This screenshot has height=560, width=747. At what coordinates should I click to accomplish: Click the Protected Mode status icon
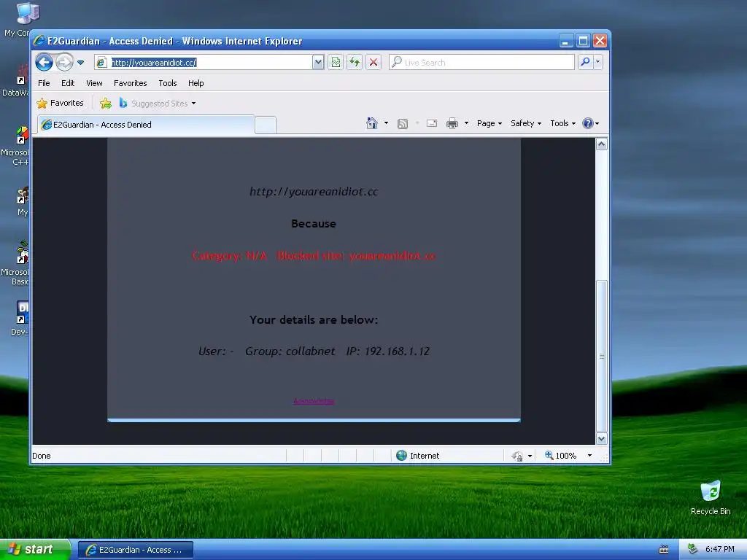tap(517, 456)
